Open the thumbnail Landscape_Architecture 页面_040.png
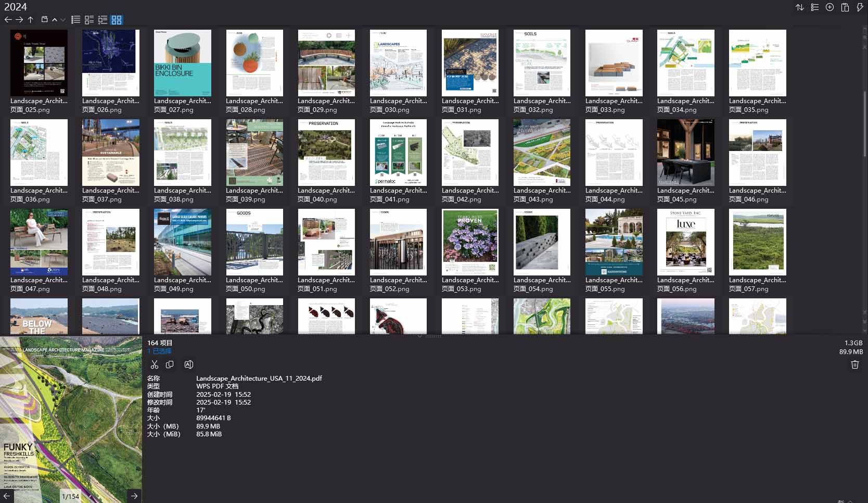This screenshot has width=868, height=503. click(326, 152)
